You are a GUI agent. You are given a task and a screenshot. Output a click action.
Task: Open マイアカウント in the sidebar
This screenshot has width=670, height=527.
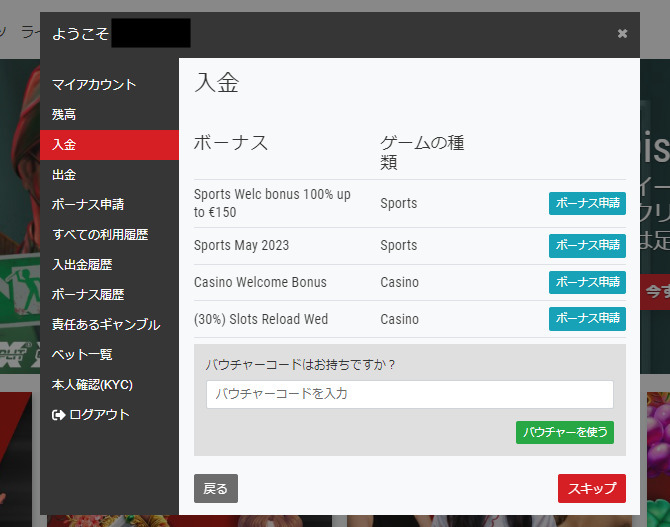pos(94,85)
